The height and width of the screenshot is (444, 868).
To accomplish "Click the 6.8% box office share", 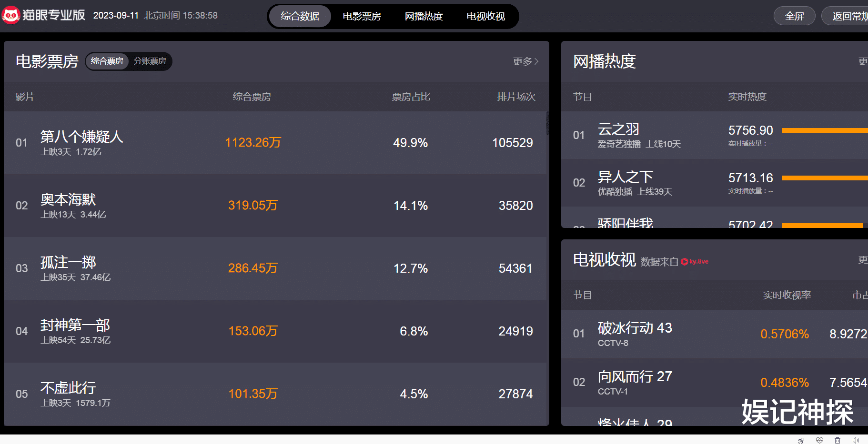I will tap(414, 331).
